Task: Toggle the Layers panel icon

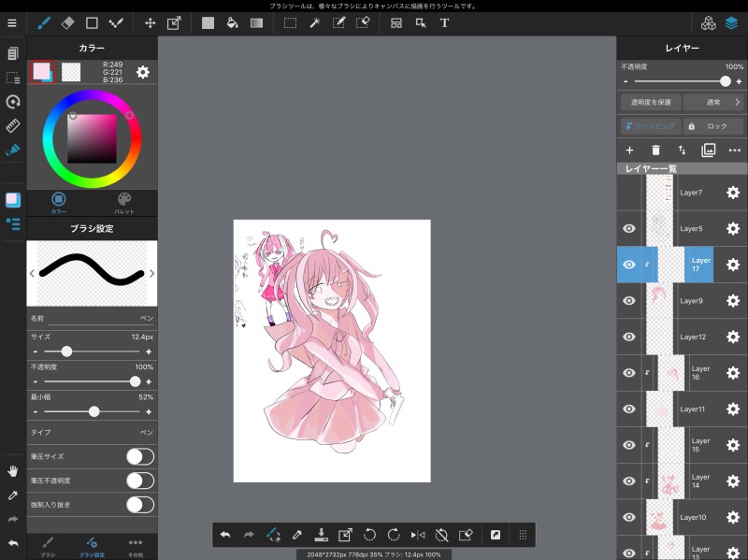Action: (x=732, y=22)
